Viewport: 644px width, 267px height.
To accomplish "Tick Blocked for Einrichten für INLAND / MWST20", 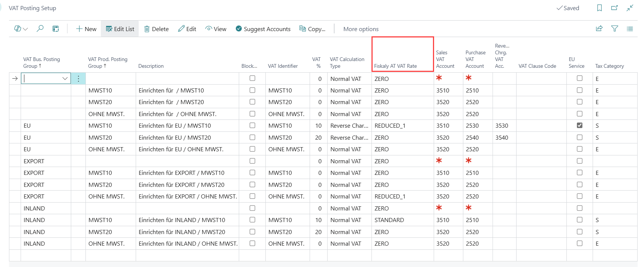I will 252,232.
